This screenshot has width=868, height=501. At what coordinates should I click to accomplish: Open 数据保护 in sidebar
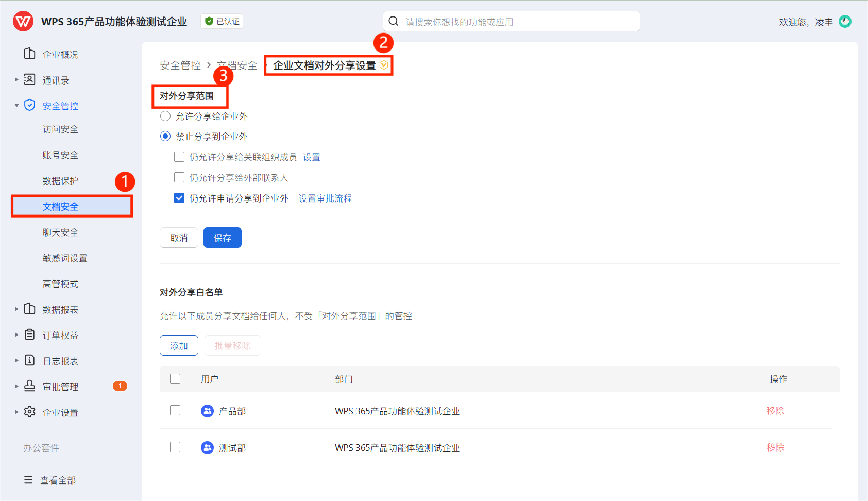[x=60, y=181]
